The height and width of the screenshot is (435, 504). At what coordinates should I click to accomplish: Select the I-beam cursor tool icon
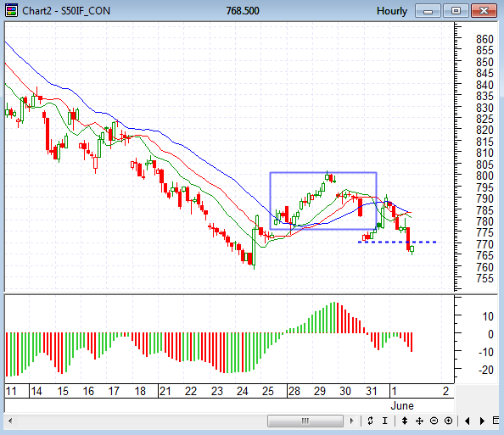[385, 421]
